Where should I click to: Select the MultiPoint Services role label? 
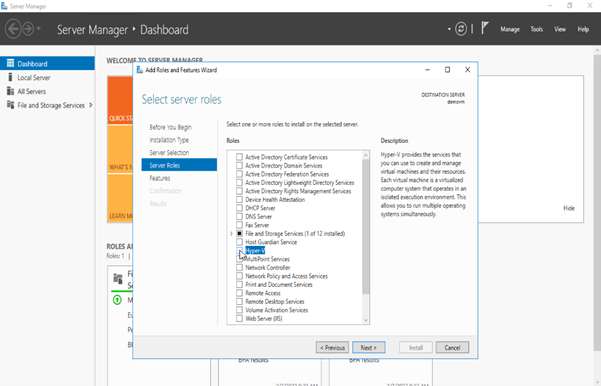[268, 259]
